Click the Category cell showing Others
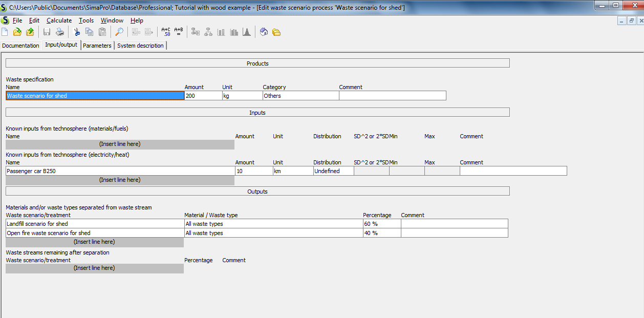The height and width of the screenshot is (318, 644). tap(301, 96)
